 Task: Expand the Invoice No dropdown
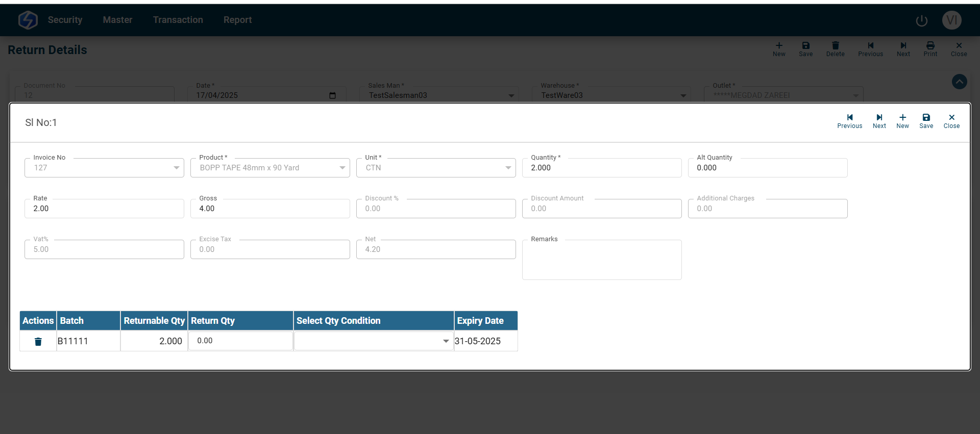pyautogui.click(x=176, y=168)
